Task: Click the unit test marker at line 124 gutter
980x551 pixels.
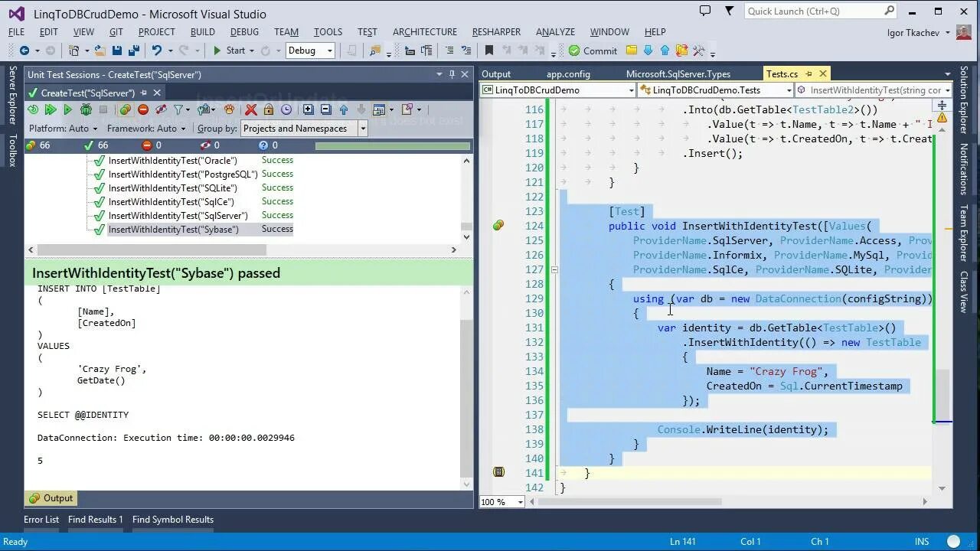Action: (498, 225)
